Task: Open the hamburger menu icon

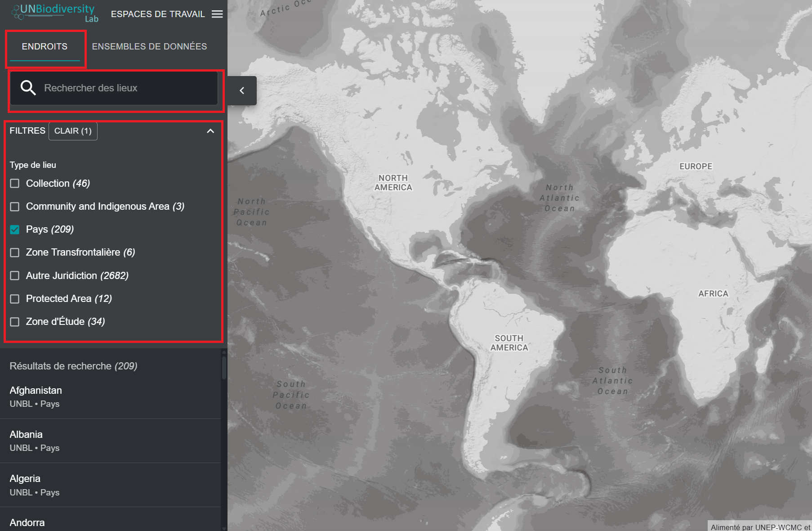Action: [217, 14]
